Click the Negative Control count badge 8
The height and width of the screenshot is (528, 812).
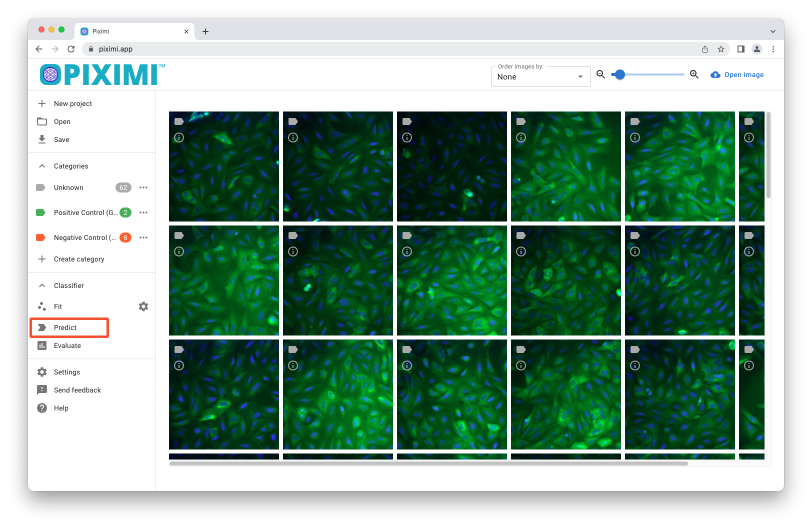[x=125, y=237]
